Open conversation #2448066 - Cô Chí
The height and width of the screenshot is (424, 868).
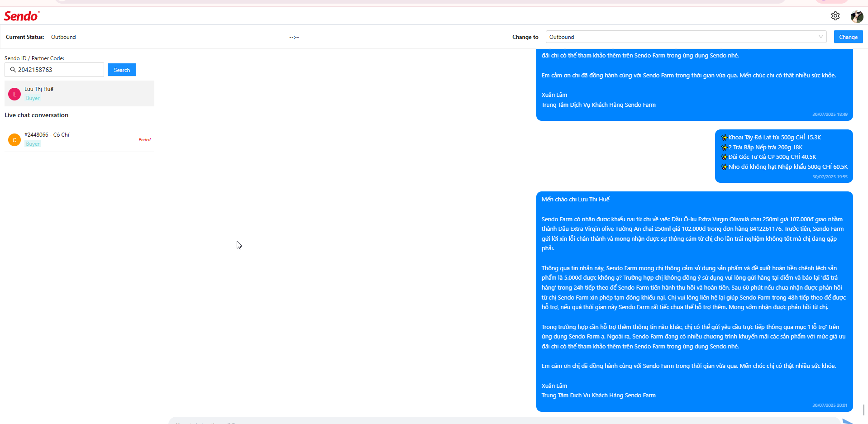[79, 139]
